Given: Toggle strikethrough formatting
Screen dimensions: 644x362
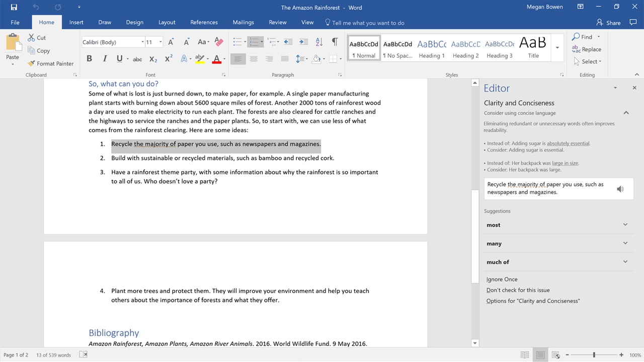Looking at the screenshot, I should point(137,59).
